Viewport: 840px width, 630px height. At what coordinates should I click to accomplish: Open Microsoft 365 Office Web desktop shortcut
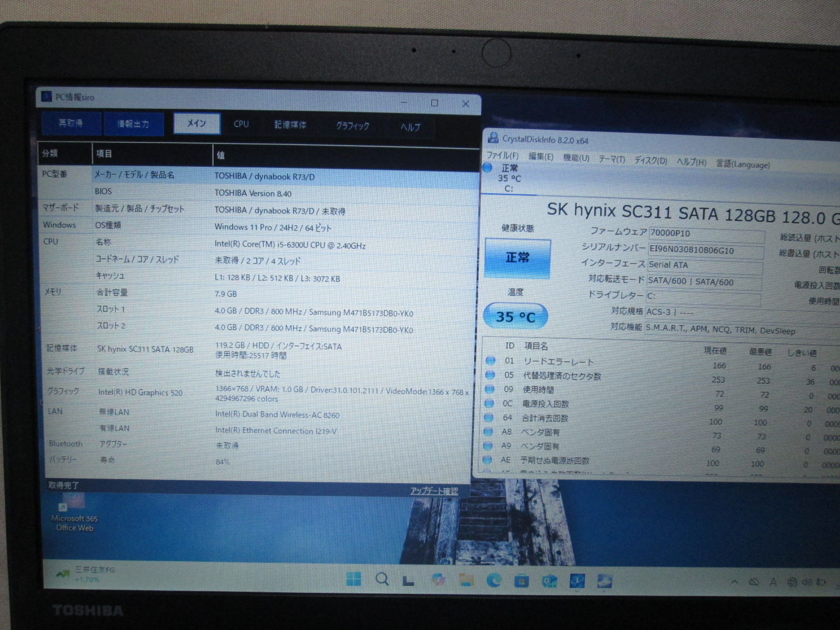[74, 513]
